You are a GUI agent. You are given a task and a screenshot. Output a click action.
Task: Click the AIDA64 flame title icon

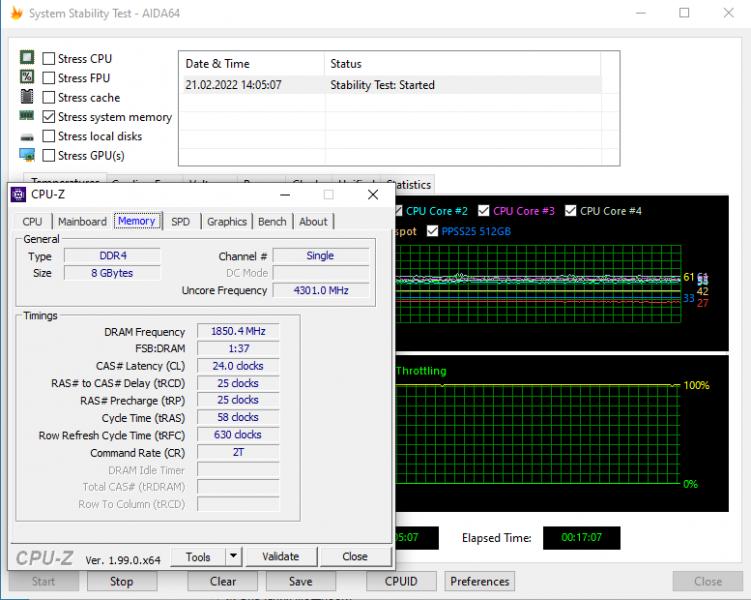[16, 13]
